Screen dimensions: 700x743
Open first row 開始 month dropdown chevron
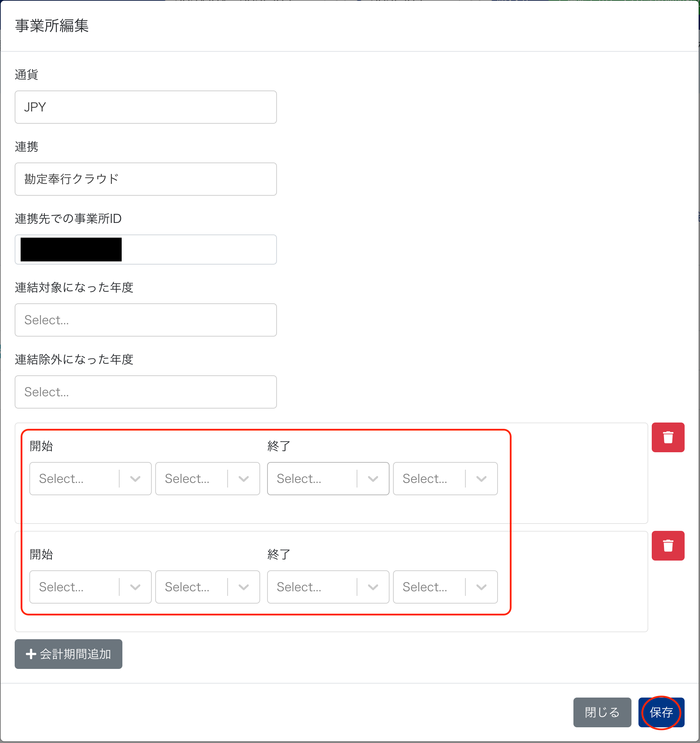click(x=243, y=479)
